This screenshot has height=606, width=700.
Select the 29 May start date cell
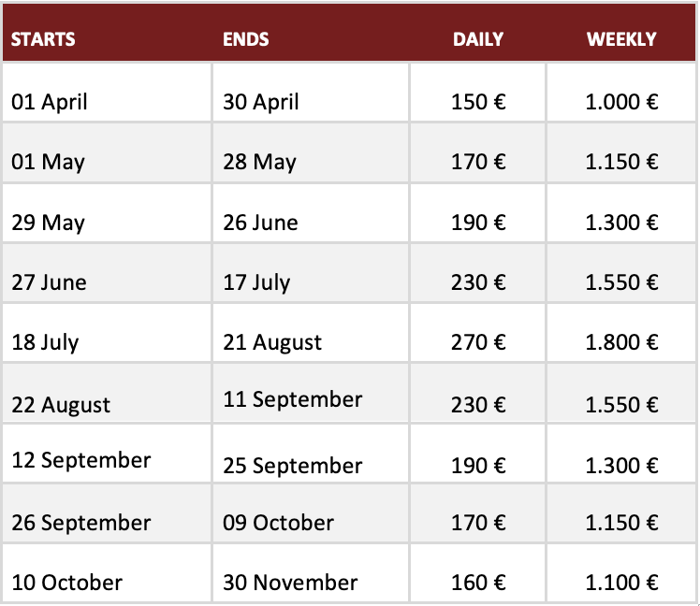[x=48, y=223]
